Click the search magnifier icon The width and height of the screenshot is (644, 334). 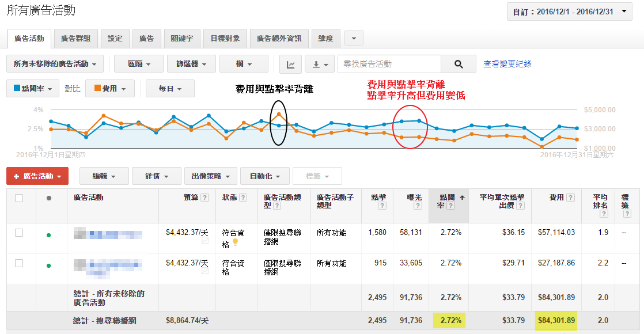(x=459, y=64)
